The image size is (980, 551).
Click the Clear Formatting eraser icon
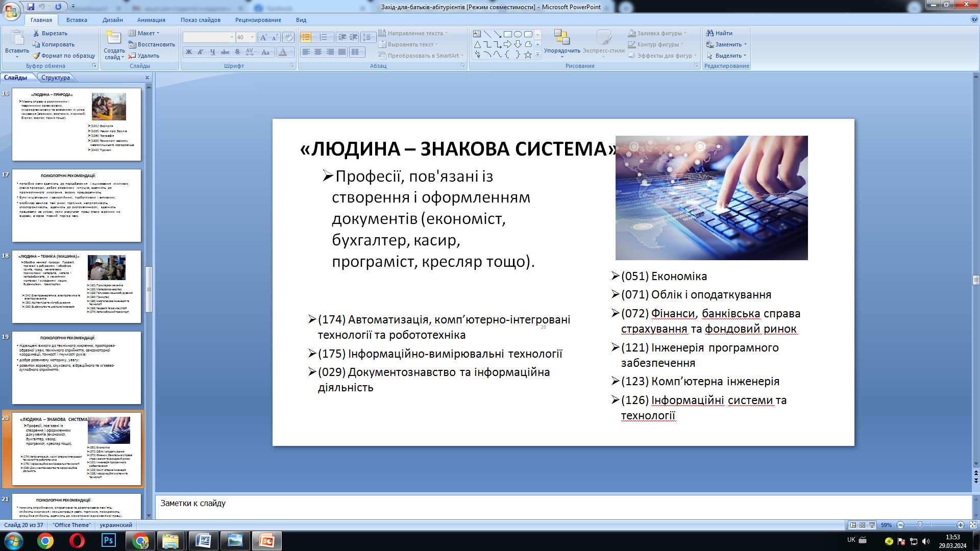click(288, 37)
